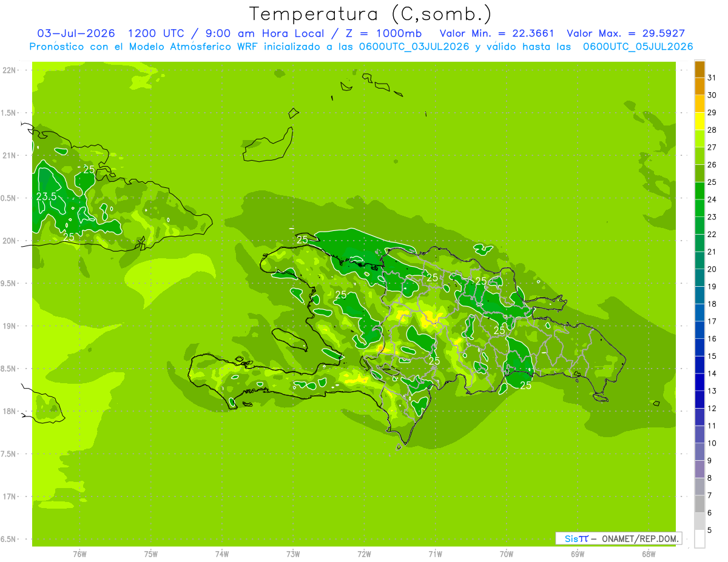
Task: Click the 68W longitude axis label
Action: click(x=649, y=554)
